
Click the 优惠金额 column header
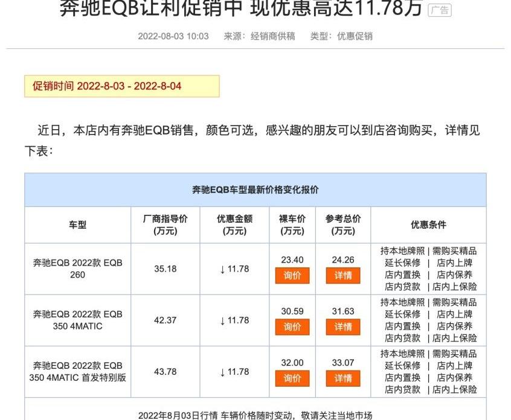click(x=234, y=224)
